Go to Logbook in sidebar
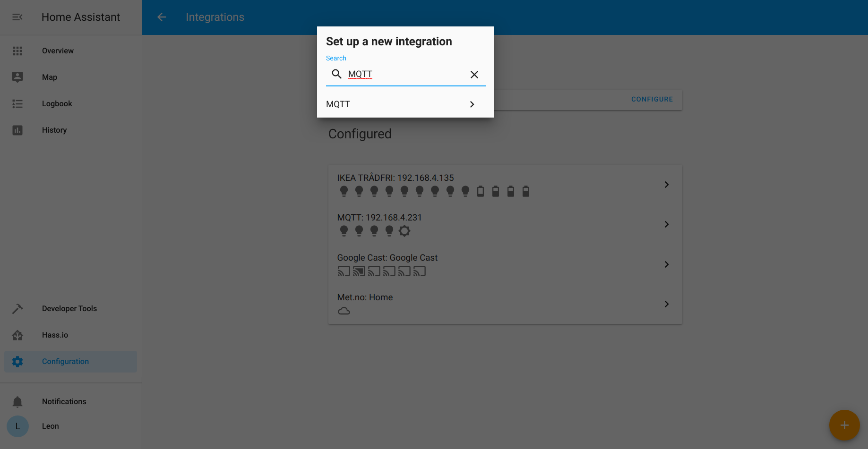868x449 pixels. click(71, 103)
